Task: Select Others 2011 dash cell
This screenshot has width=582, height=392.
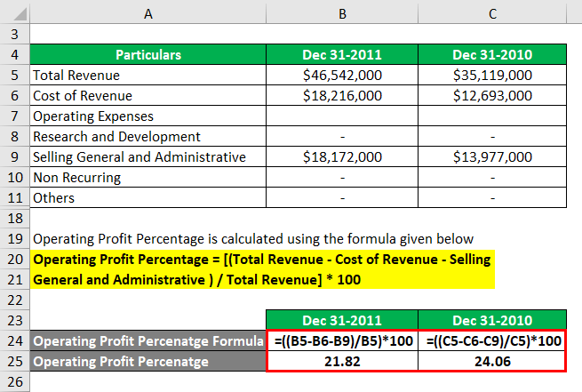Action: tap(342, 197)
